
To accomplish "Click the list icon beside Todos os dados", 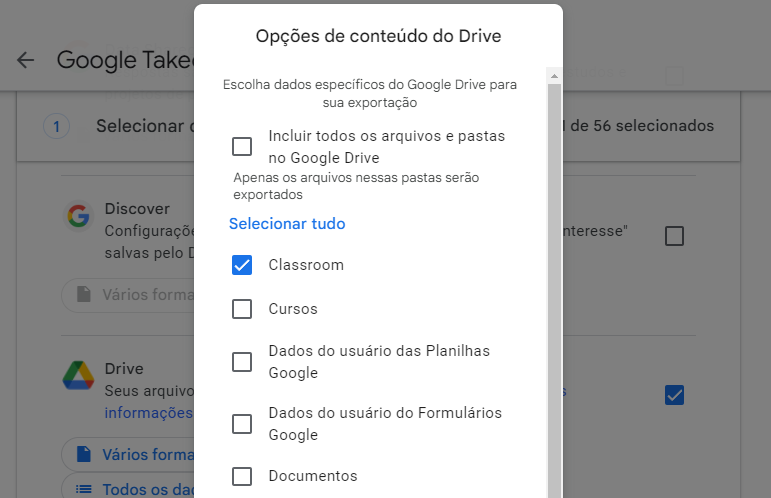I will tap(84, 489).
